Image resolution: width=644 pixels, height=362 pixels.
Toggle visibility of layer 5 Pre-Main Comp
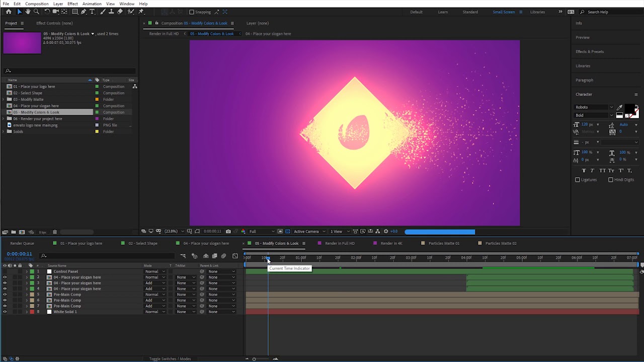click(5, 295)
